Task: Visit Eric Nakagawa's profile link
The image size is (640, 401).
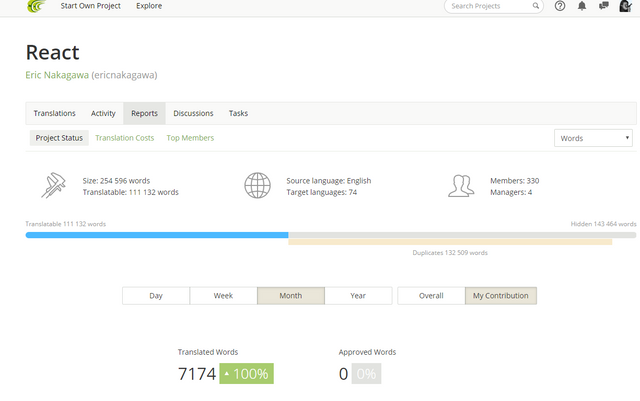Action: [57, 75]
